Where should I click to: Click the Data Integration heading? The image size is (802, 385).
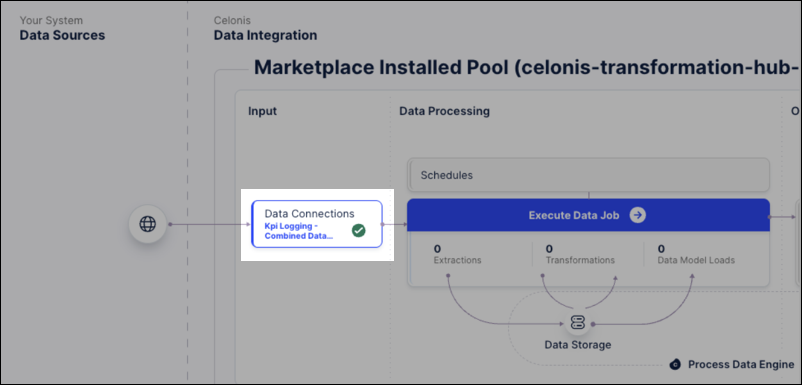pos(265,35)
